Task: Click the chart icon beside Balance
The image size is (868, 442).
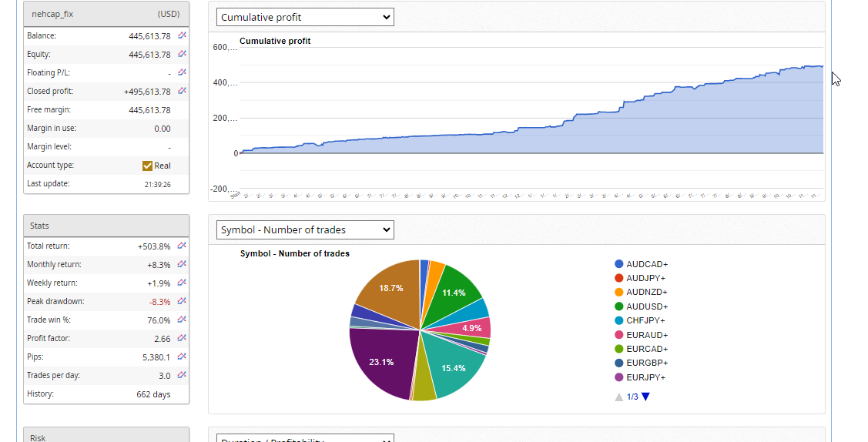Action: (x=182, y=35)
